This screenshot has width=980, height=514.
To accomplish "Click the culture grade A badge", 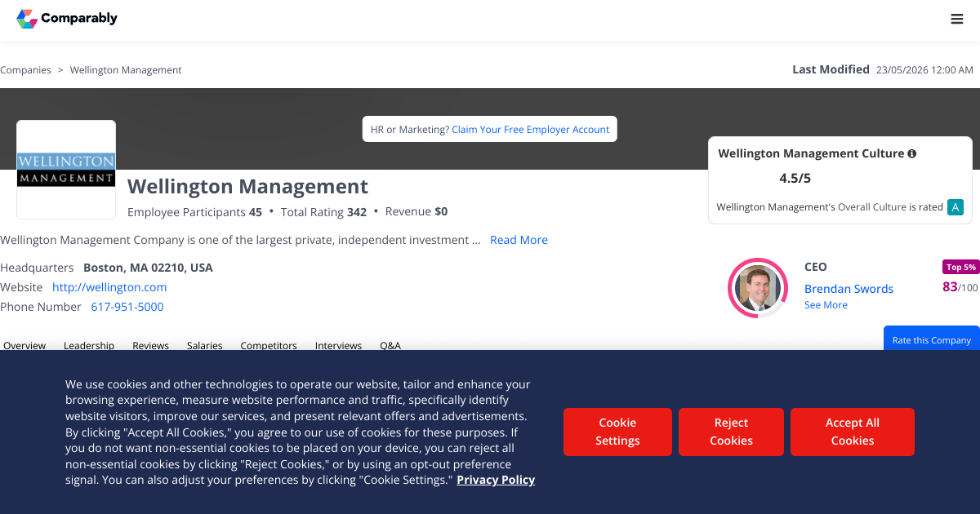I will point(955,207).
